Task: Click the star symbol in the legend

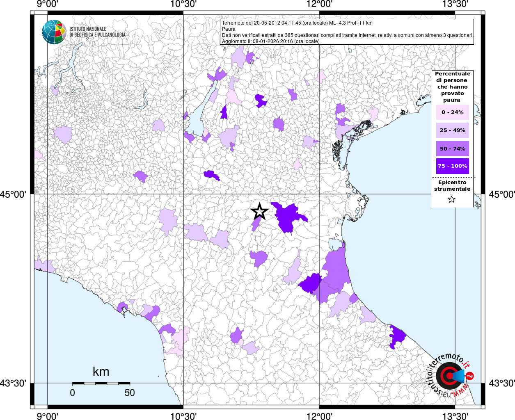Action: click(x=452, y=199)
